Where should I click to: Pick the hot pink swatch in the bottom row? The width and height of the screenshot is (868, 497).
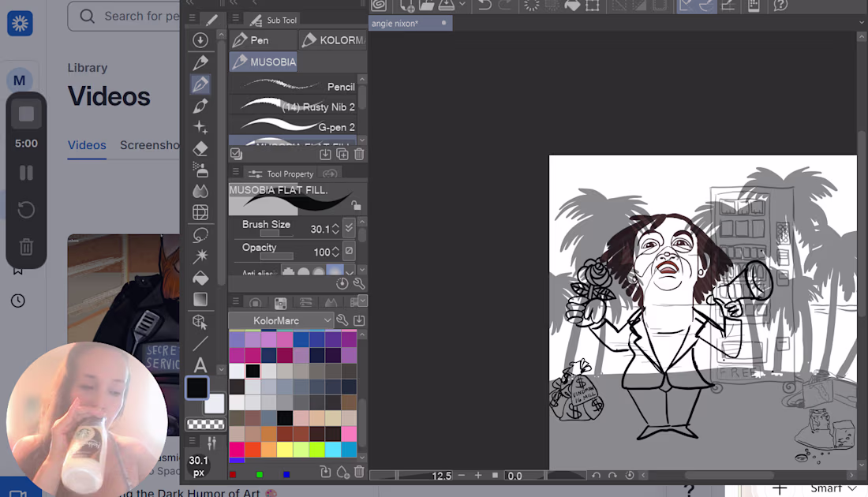[237, 450]
